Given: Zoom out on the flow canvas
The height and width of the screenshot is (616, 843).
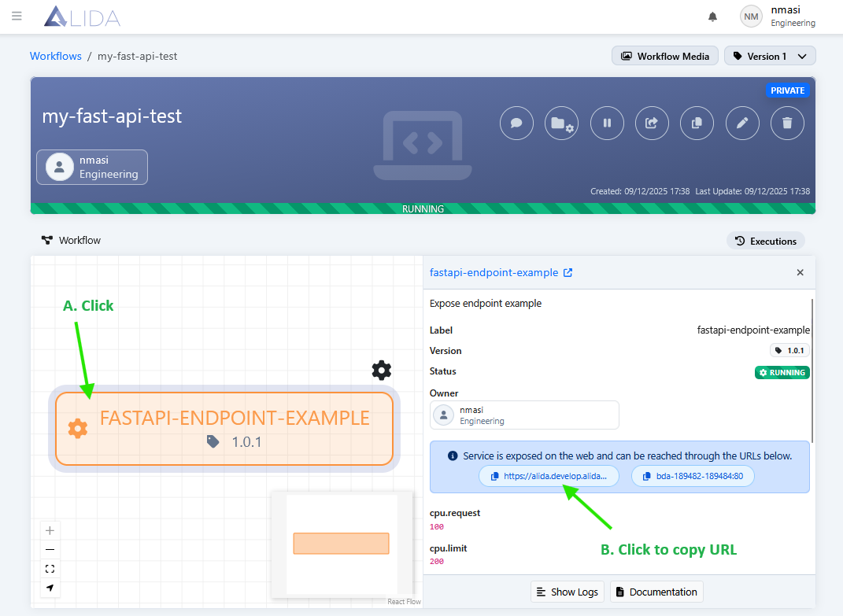Looking at the screenshot, I should tap(50, 549).
